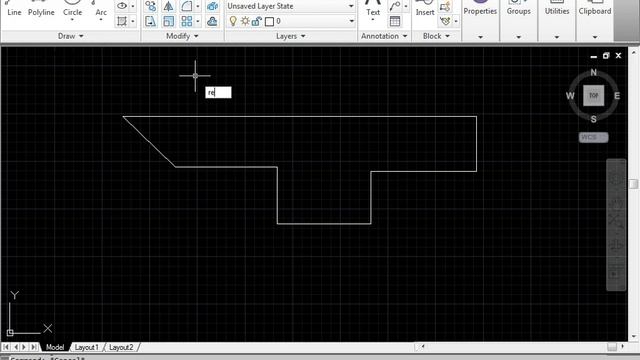Open the Groups panel dropdown
This screenshot has height=360, width=640.
pyautogui.click(x=519, y=37)
